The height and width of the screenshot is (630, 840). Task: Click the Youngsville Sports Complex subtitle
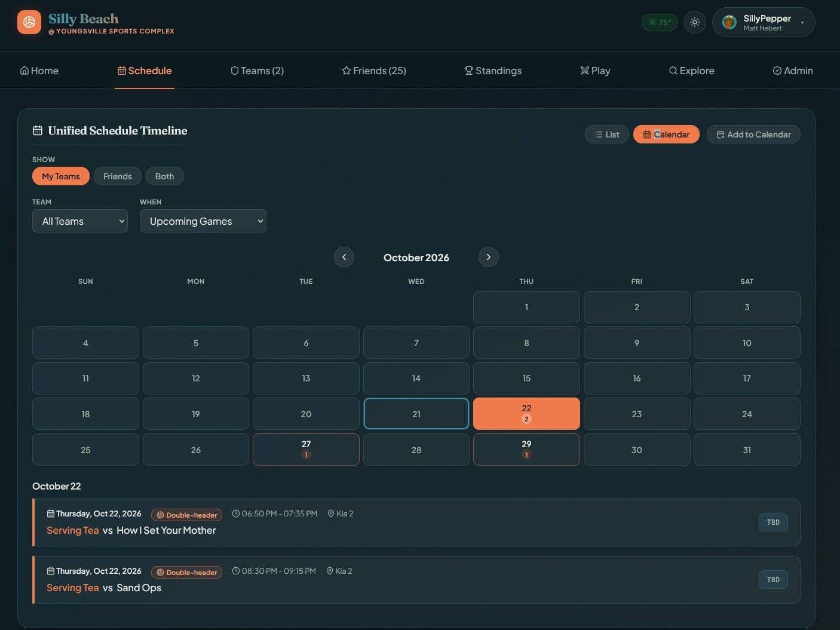(x=112, y=31)
